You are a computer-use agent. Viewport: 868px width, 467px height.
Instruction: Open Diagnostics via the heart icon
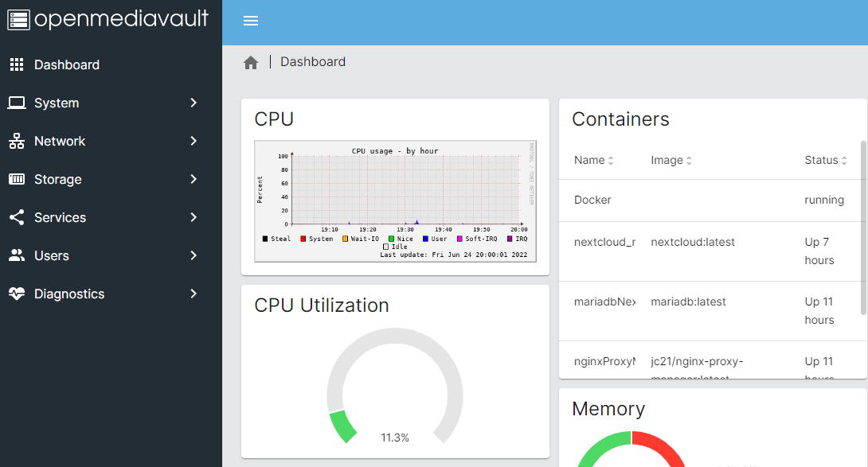pyautogui.click(x=17, y=294)
